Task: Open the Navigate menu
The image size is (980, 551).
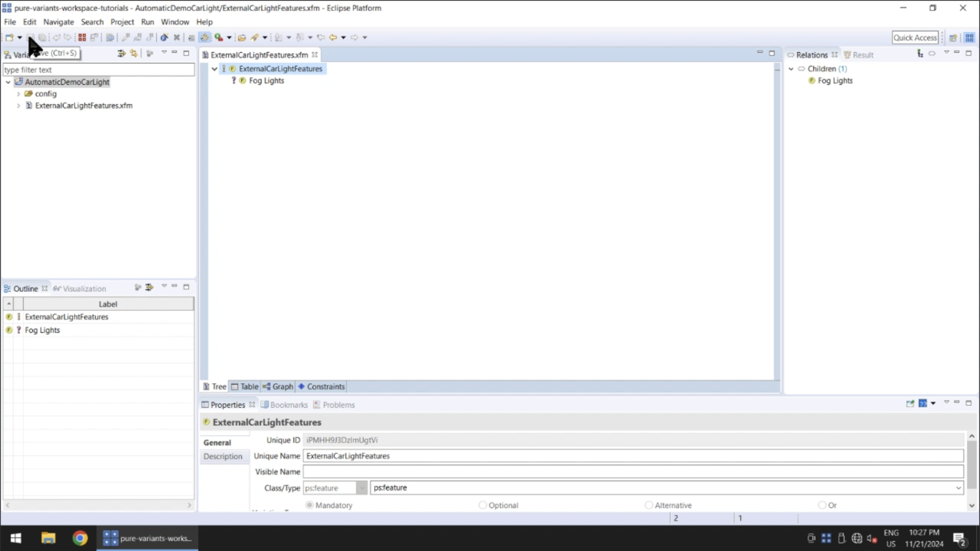Action: 58,22
